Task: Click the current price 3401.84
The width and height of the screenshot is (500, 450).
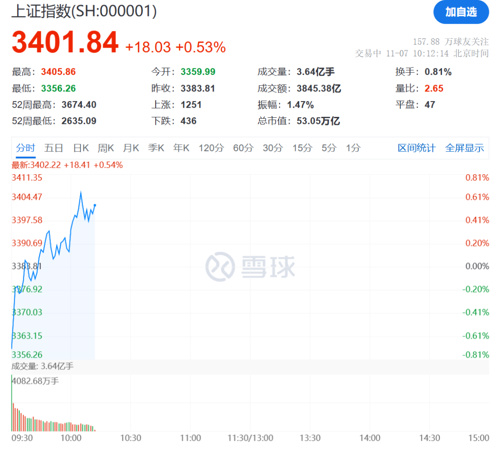Action: (65, 42)
